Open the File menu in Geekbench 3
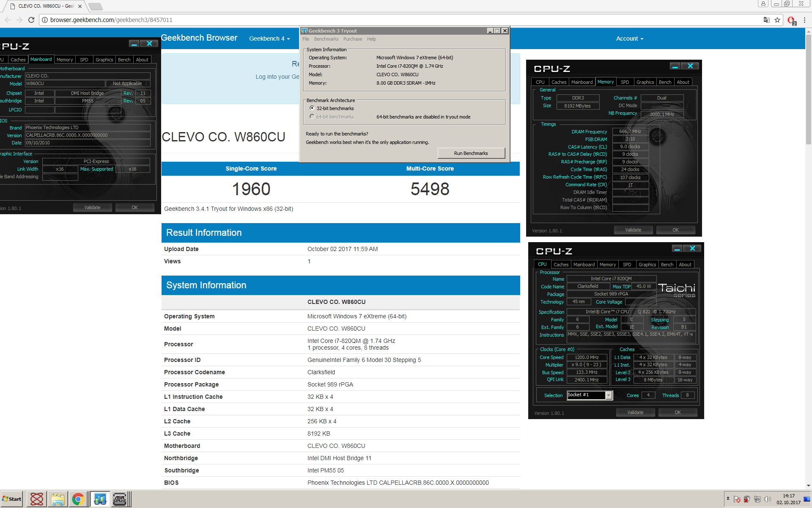 [x=306, y=39]
